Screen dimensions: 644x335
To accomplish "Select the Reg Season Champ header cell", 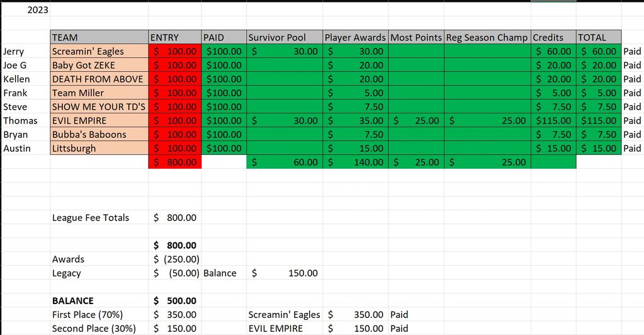I will (487, 37).
